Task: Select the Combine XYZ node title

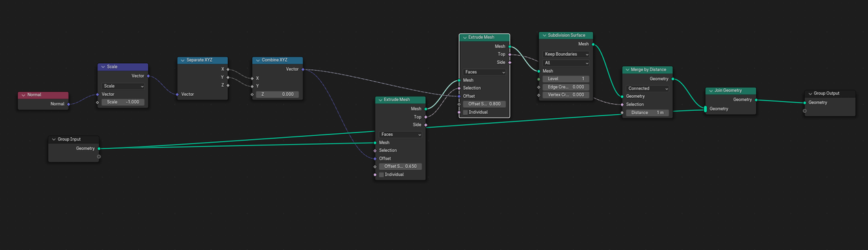Action: click(x=275, y=60)
